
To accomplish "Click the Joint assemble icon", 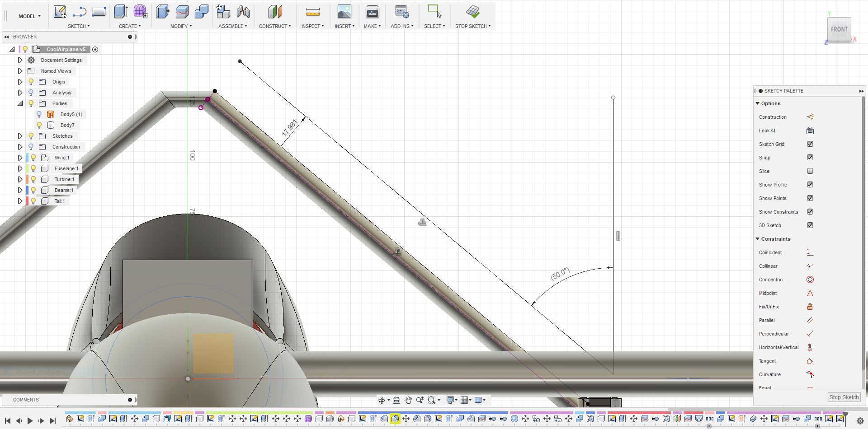I will coord(243,12).
